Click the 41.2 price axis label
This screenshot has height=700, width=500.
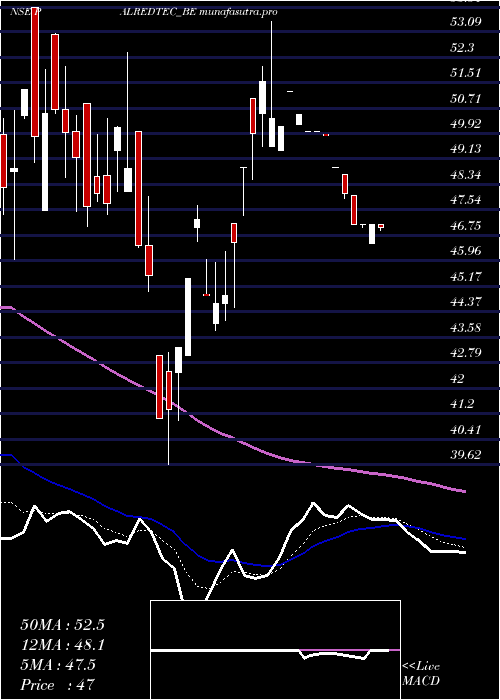[x=462, y=404]
